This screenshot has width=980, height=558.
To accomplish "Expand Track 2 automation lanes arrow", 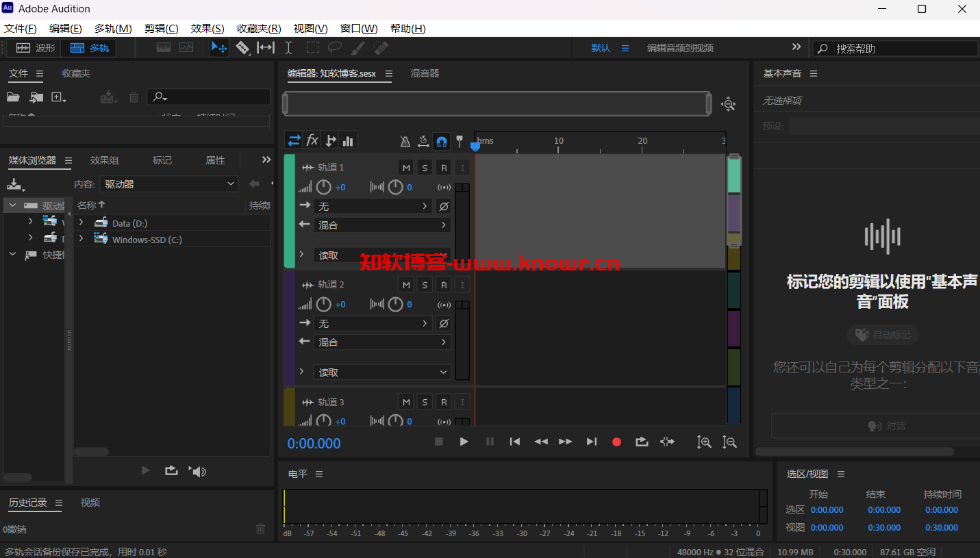I will (x=301, y=371).
